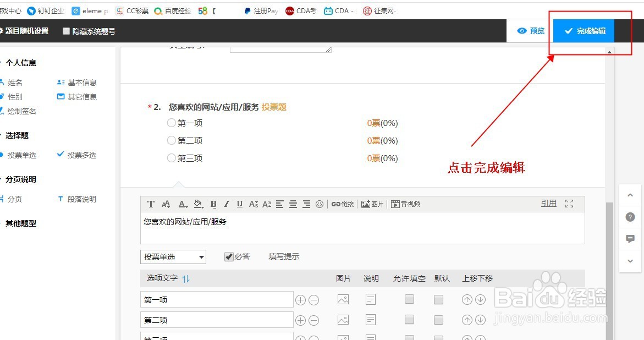Select the 第二项 radio option in question 2
The width and height of the screenshot is (644, 340).
click(x=172, y=140)
